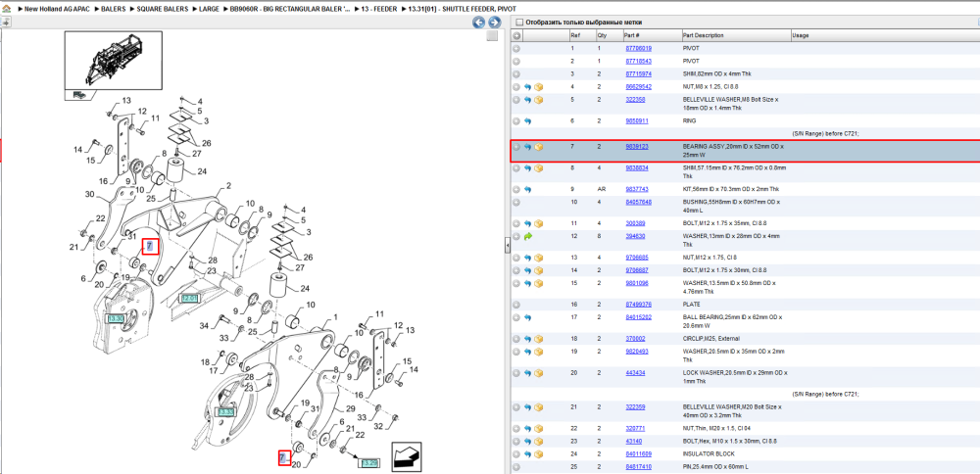Show the previous illustration with left arrow
The image size is (980, 474).
pyautogui.click(x=479, y=23)
